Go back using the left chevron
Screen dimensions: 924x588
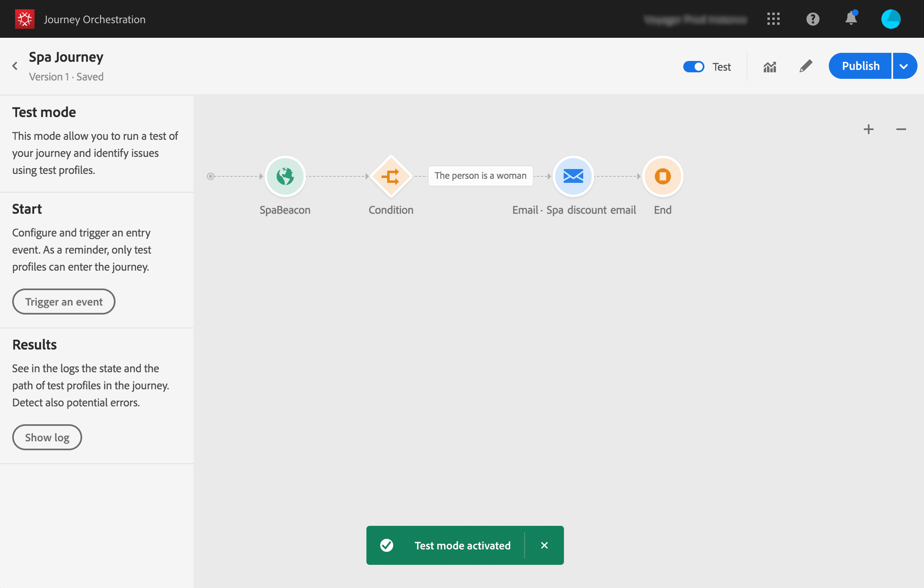click(15, 66)
